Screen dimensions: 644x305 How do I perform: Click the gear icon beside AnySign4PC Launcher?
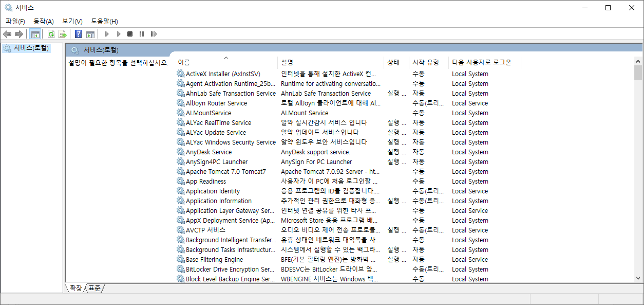point(180,162)
